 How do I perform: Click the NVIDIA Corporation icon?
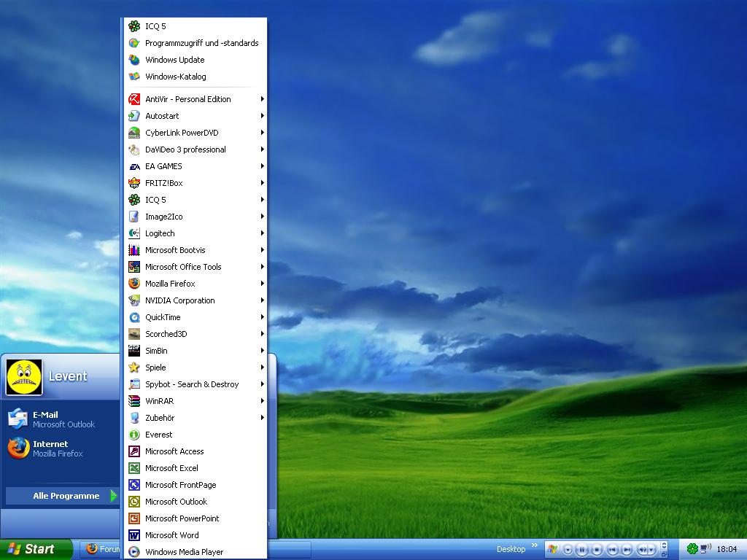pyautogui.click(x=134, y=300)
